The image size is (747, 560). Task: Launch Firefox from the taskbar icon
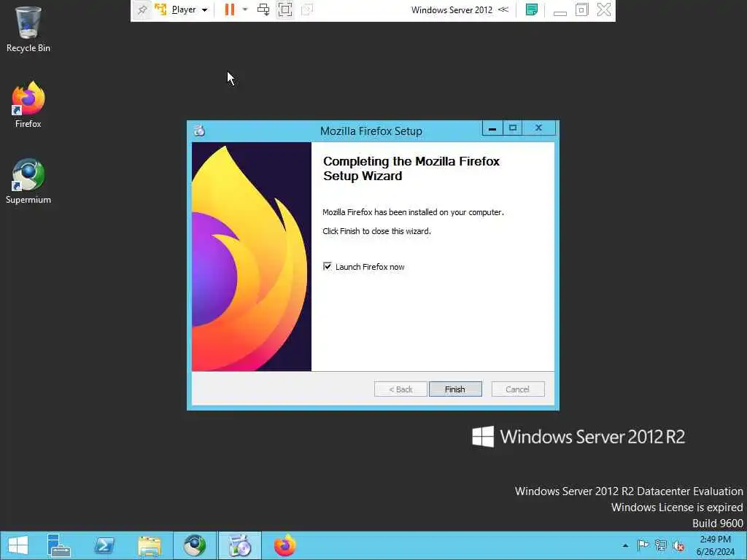[x=285, y=545]
